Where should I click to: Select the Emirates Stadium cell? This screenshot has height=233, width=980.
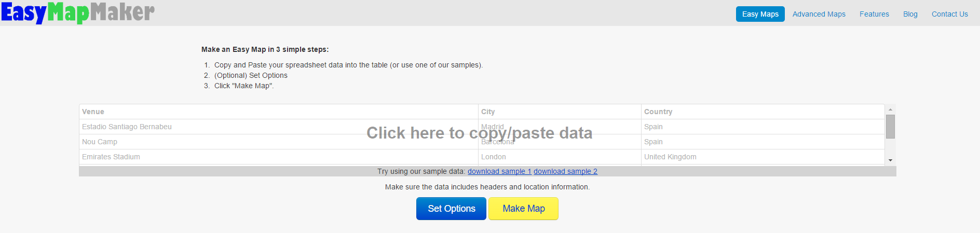(x=111, y=157)
